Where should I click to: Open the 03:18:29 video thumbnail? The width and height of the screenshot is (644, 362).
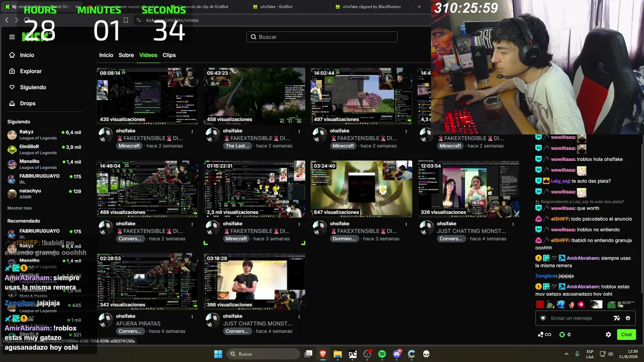pyautogui.click(x=255, y=281)
